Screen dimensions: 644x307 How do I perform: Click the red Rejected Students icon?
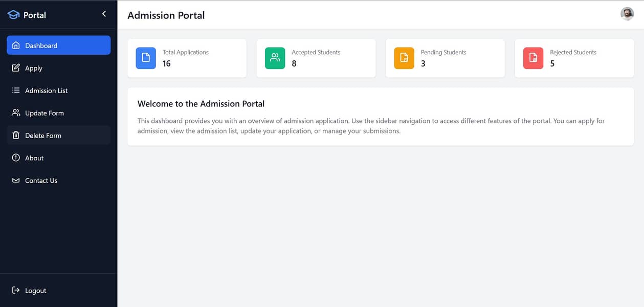534,58
